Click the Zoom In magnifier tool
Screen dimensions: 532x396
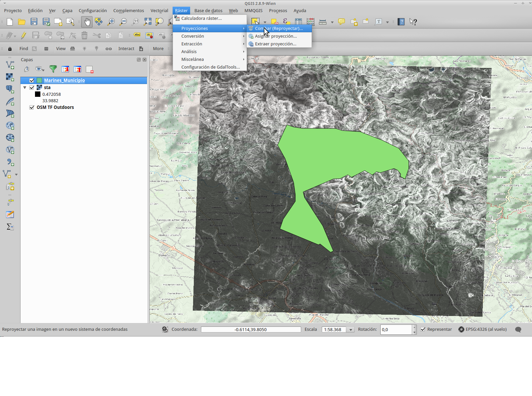(x=111, y=22)
